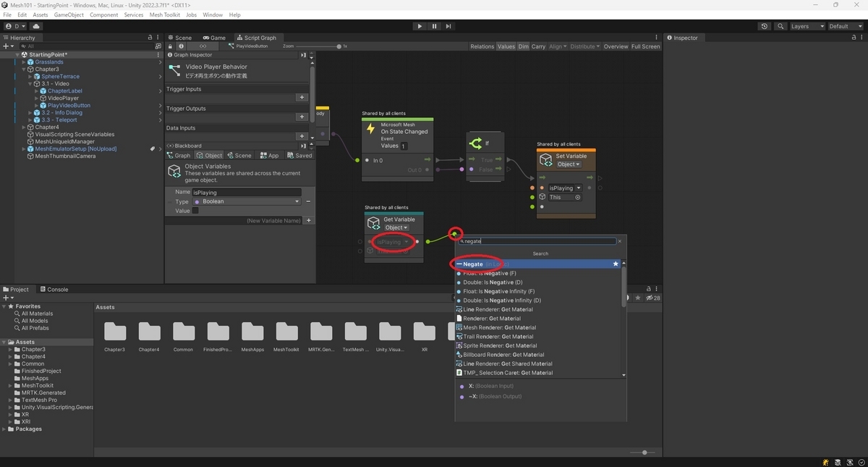Click the Step frame button

pyautogui.click(x=448, y=26)
